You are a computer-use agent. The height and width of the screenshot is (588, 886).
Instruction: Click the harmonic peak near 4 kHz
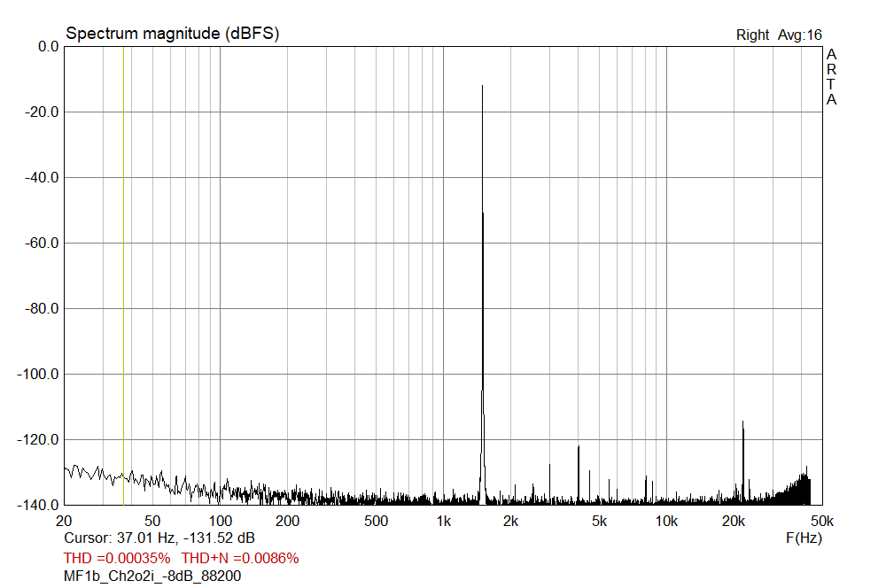579,474
